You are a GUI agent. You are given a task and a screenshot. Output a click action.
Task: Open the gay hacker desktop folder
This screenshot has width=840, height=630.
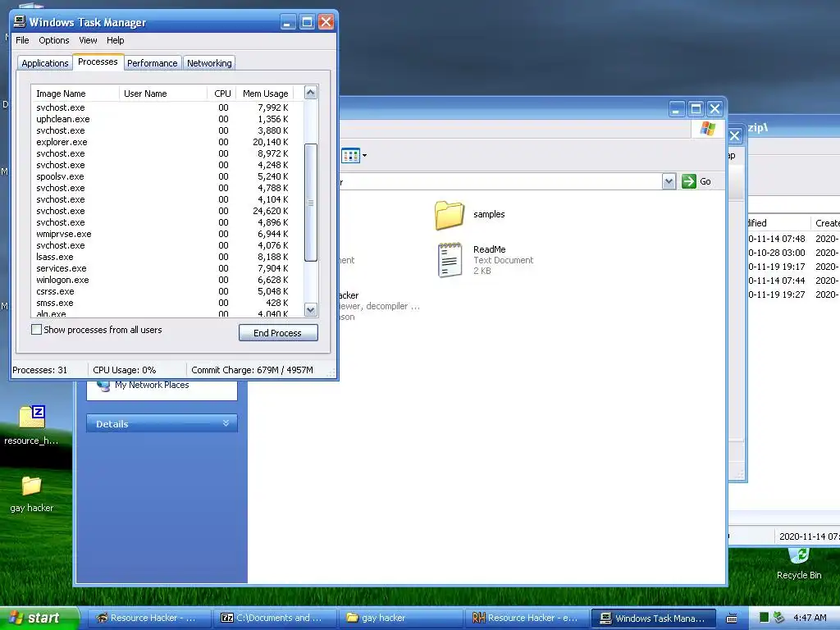(32, 486)
